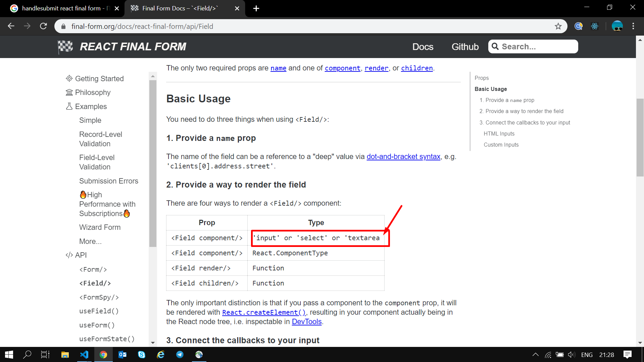Open File Explorer from the taskbar
The height and width of the screenshot is (362, 644).
(x=65, y=355)
